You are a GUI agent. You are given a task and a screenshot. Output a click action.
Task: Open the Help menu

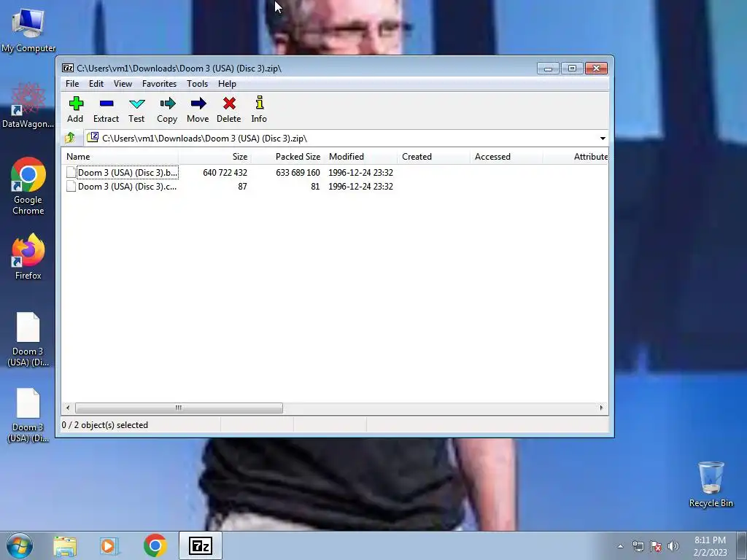(228, 83)
